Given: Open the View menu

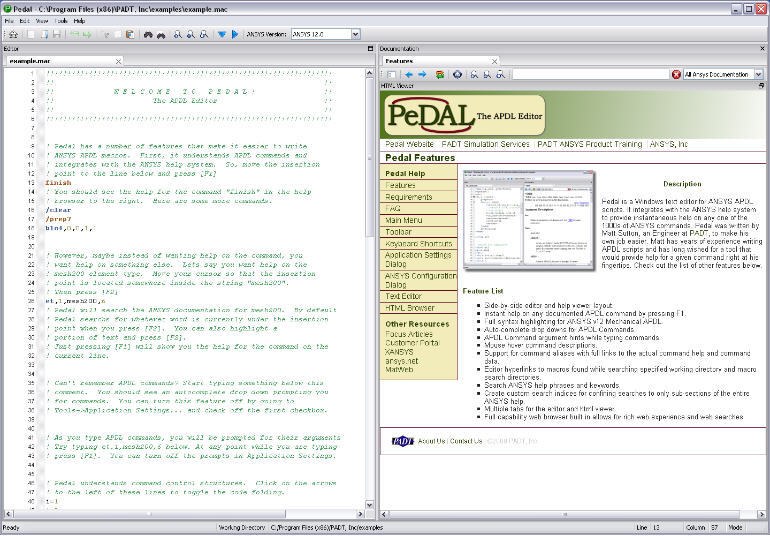Looking at the screenshot, I should click(42, 21).
